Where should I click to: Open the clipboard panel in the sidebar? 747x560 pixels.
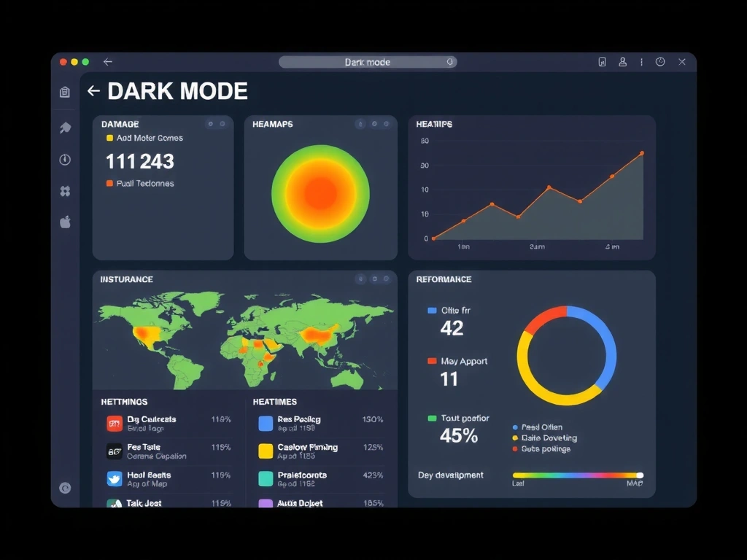(64, 93)
